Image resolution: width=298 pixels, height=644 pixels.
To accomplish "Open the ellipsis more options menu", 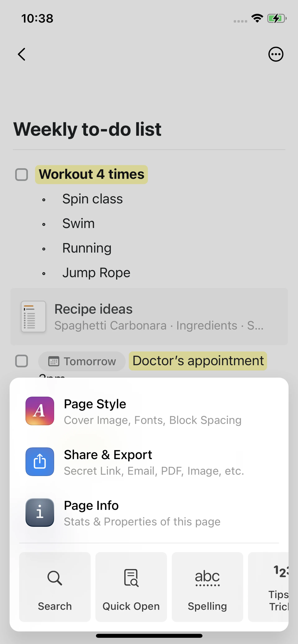I will point(276,54).
